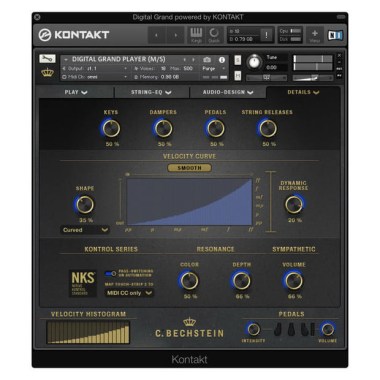Open the Keyboard view icon

click(196, 35)
